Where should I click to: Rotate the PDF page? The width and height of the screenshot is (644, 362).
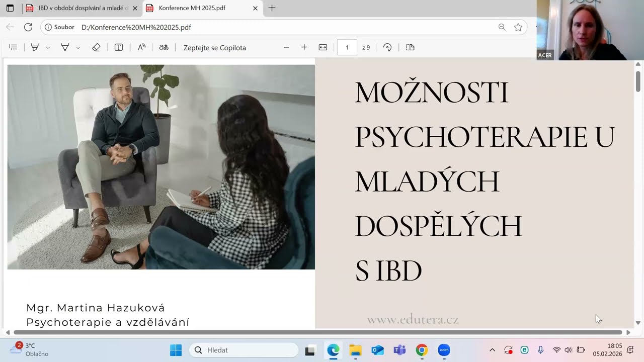pos(387,47)
